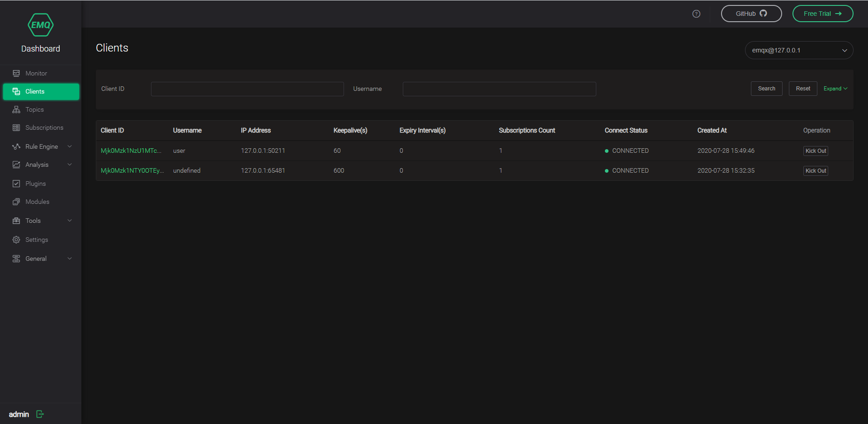
Task: Open the help question mark icon
Action: 696,14
